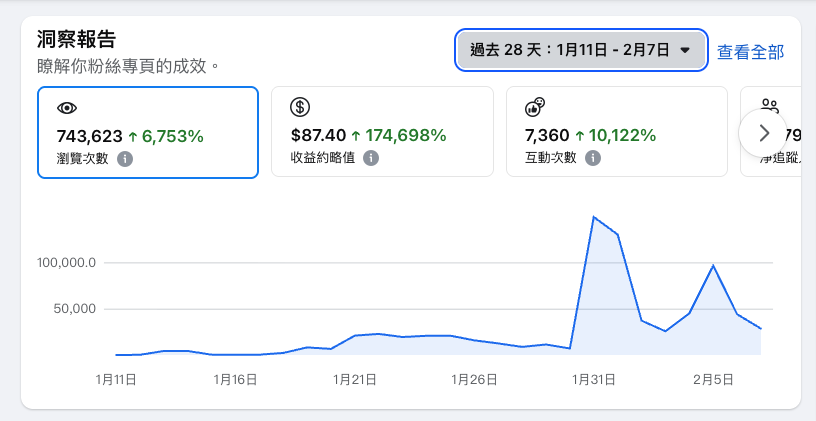Viewport: 816px width, 421px height.
Task: Click the 2月5日 axis label
Action: (x=713, y=379)
